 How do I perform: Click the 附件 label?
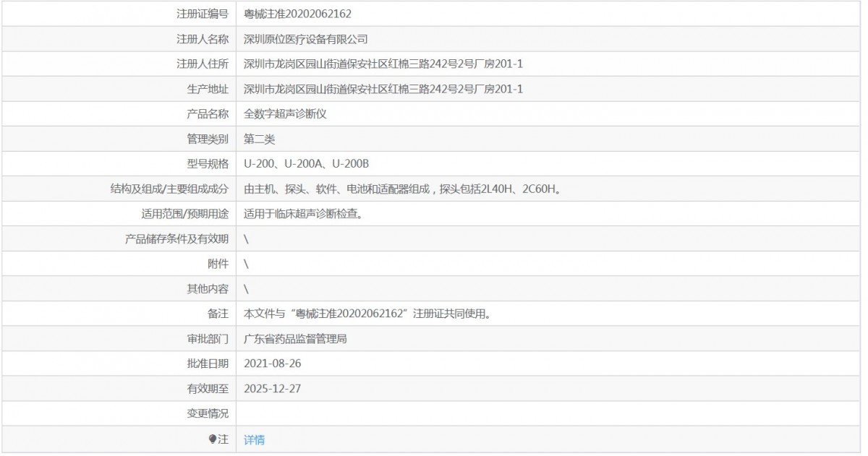pos(218,264)
